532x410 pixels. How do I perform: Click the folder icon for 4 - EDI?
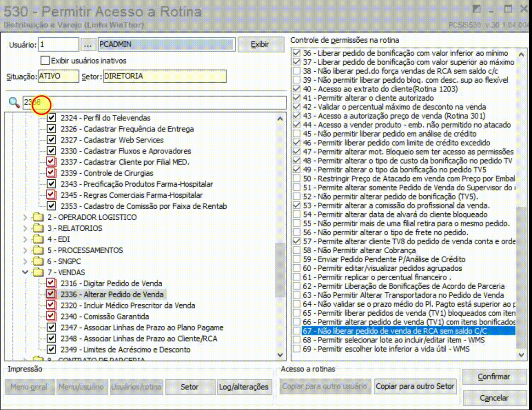coord(38,239)
